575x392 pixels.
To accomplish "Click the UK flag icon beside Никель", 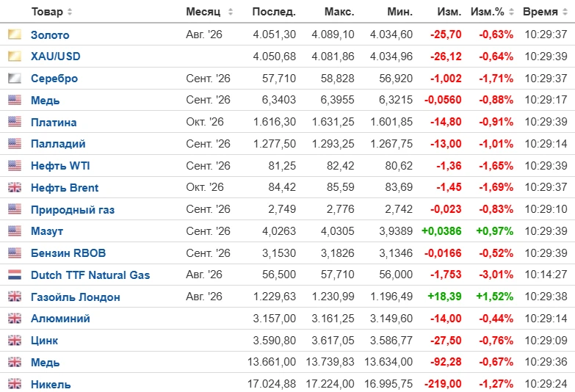I will (x=15, y=384).
